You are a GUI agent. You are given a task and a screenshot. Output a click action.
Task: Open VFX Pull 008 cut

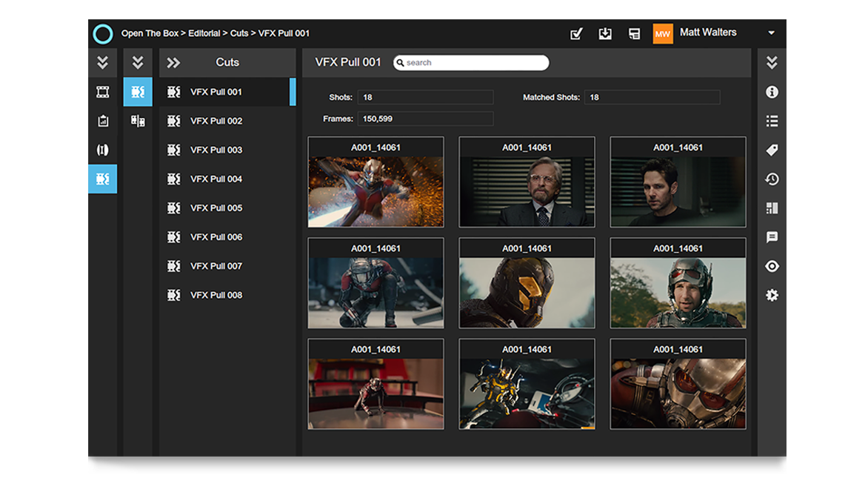pyautogui.click(x=227, y=295)
